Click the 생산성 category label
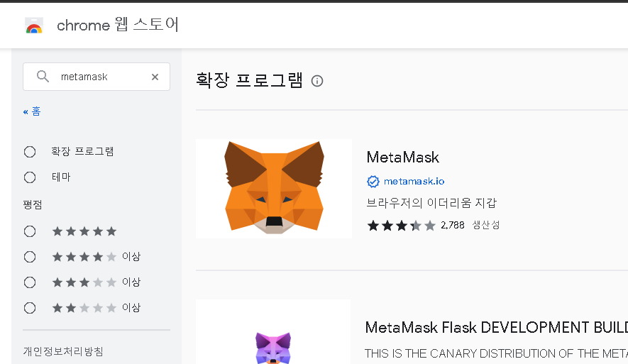The width and height of the screenshot is (628, 364). pyautogui.click(x=486, y=225)
